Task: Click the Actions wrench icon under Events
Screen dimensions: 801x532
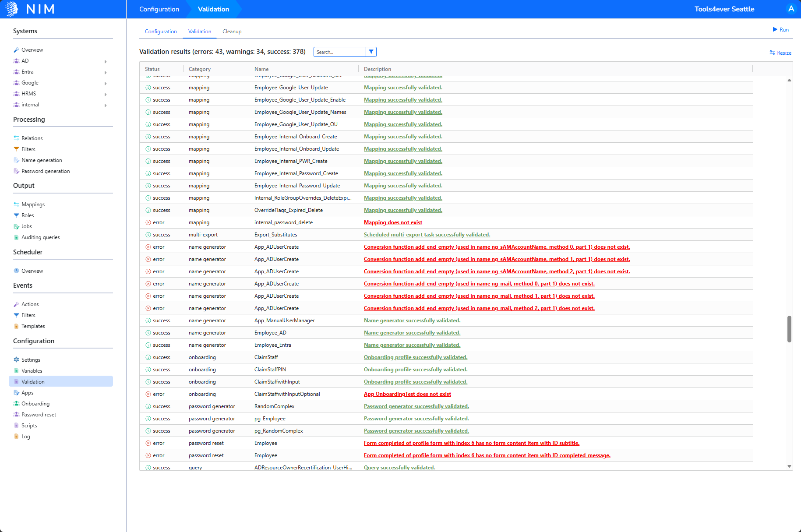Action: [16, 304]
